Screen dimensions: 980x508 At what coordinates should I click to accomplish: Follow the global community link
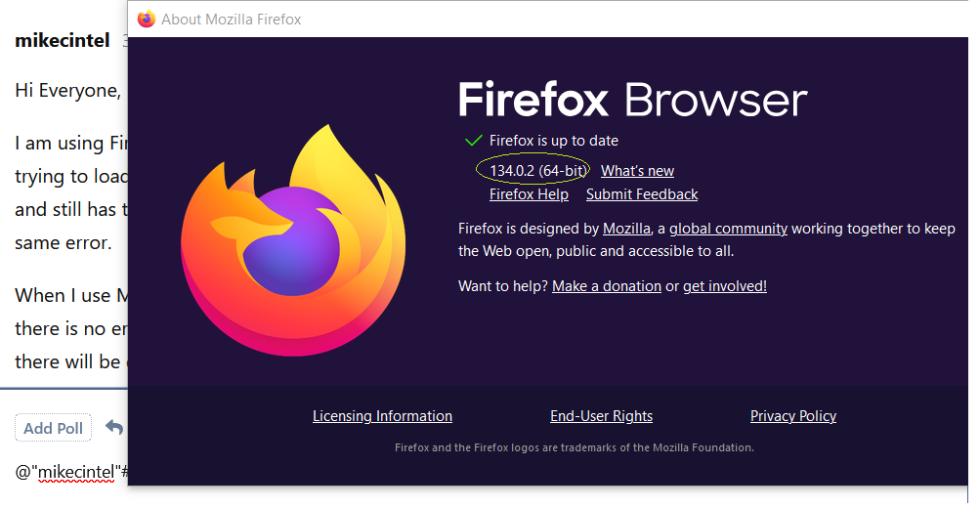(728, 229)
